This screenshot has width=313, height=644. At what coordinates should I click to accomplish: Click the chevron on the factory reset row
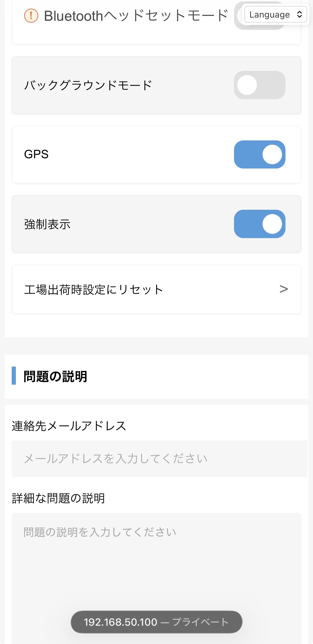pyautogui.click(x=284, y=289)
